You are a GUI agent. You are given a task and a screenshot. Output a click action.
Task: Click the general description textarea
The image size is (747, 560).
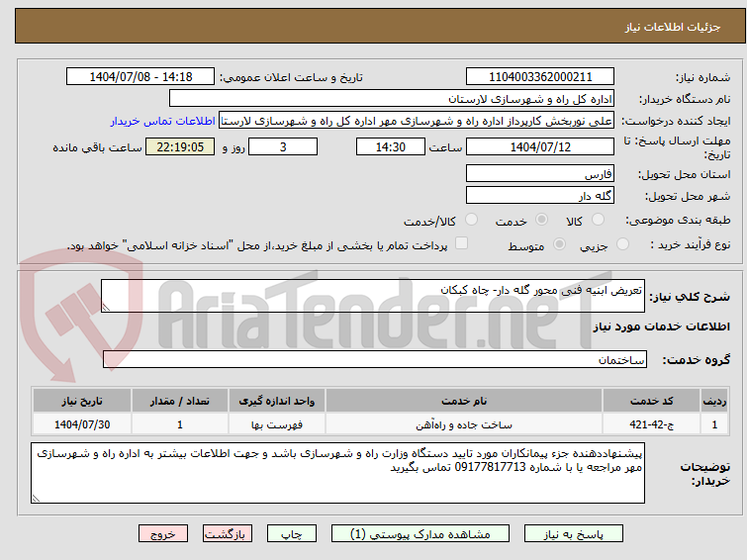(x=373, y=296)
